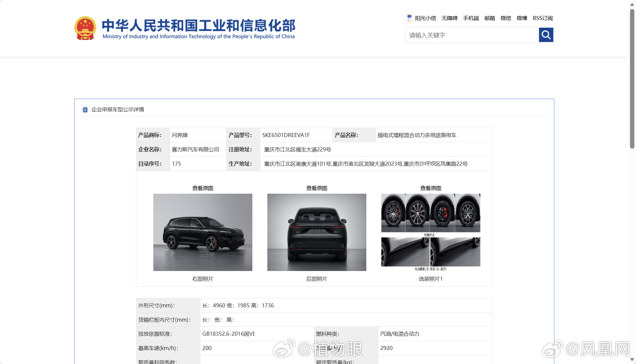Image resolution: width=636 pixels, height=364 pixels.
Task: Open the 邮箱 mailbox link
Action: [x=489, y=18]
